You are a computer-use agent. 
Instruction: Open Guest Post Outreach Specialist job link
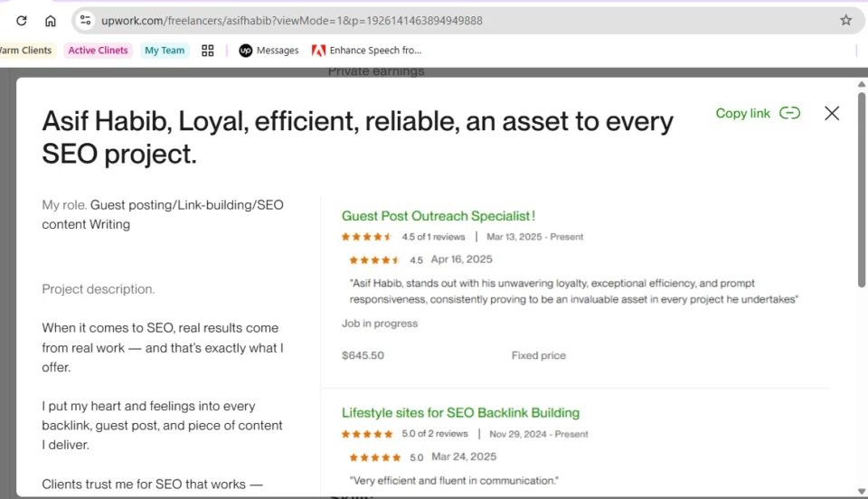coord(439,216)
